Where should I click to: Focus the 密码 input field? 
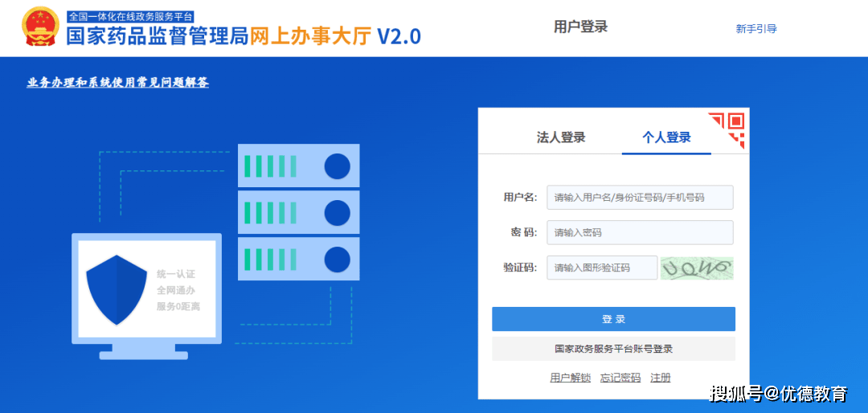coord(640,232)
